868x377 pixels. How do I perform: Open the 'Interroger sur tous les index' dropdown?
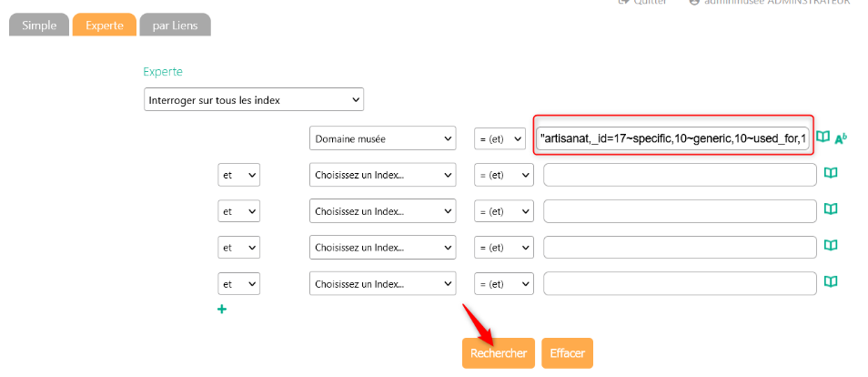253,99
